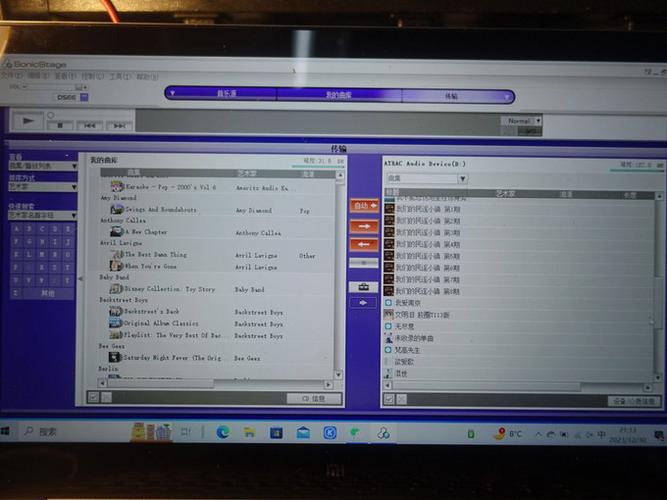The image size is (667, 500).
Task: Select the Backstreet's Back album
Action: coord(152,311)
